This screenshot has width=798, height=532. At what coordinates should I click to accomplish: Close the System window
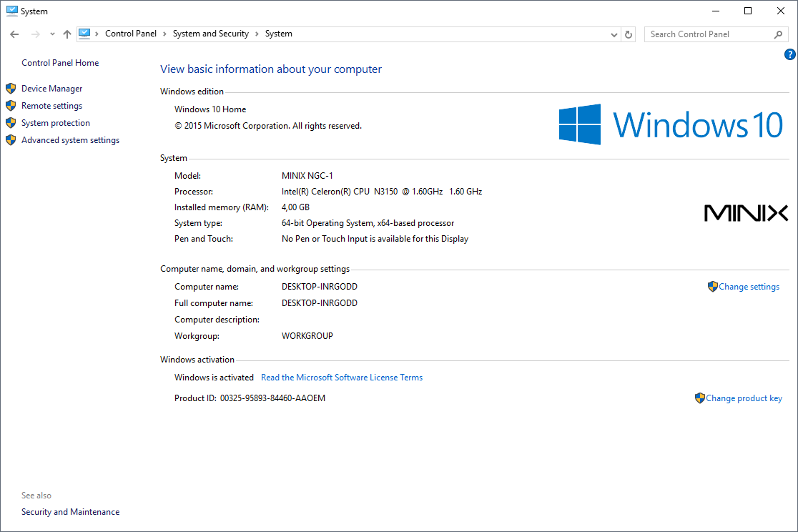point(781,11)
